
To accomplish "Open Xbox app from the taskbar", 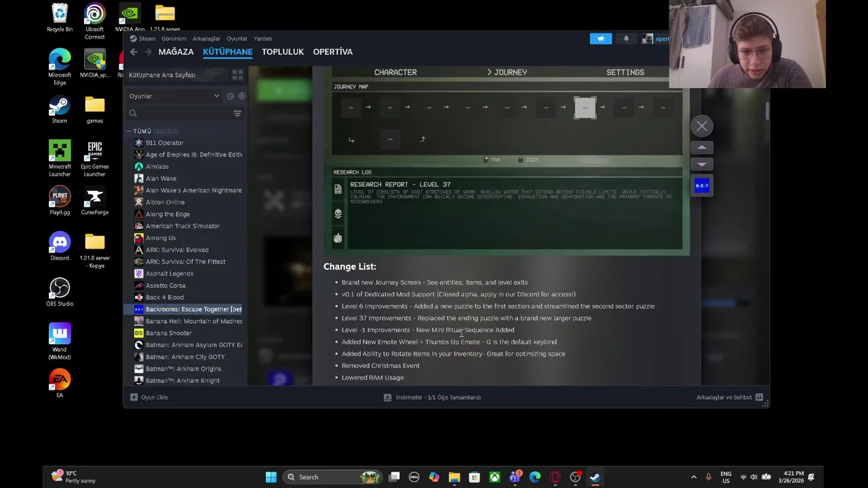I will (494, 477).
